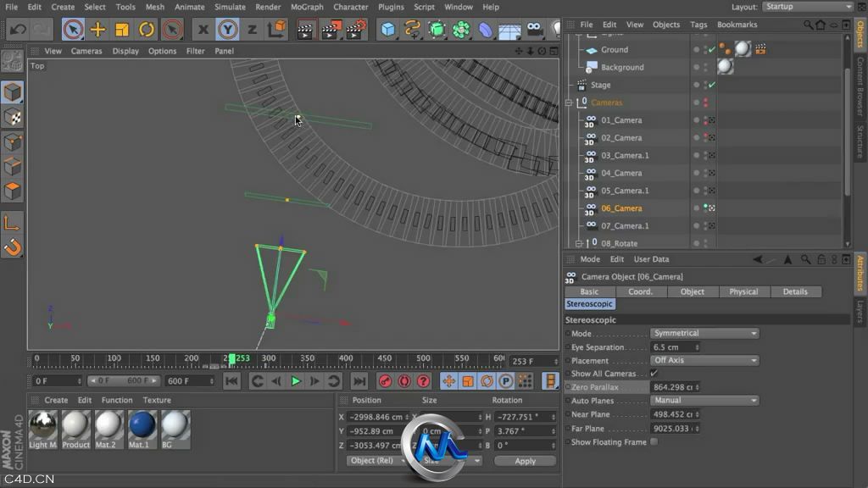Toggle Autokeying button
Image resolution: width=868 pixels, height=488 pixels.
(x=404, y=381)
